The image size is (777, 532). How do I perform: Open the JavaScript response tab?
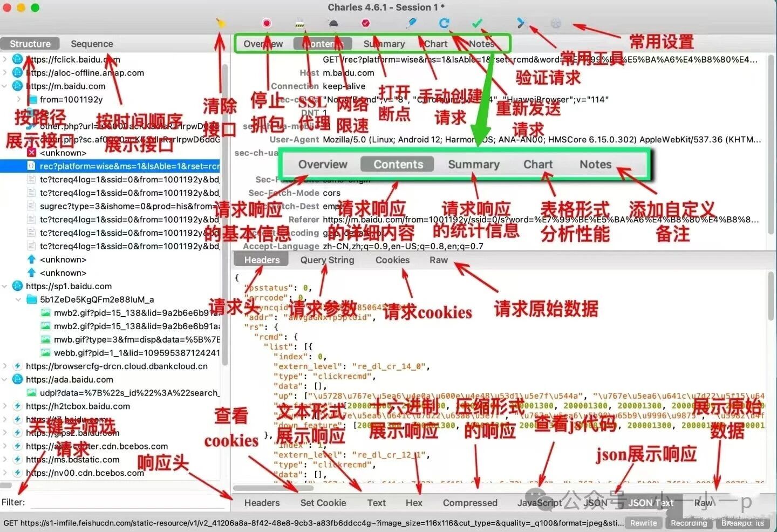point(540,503)
